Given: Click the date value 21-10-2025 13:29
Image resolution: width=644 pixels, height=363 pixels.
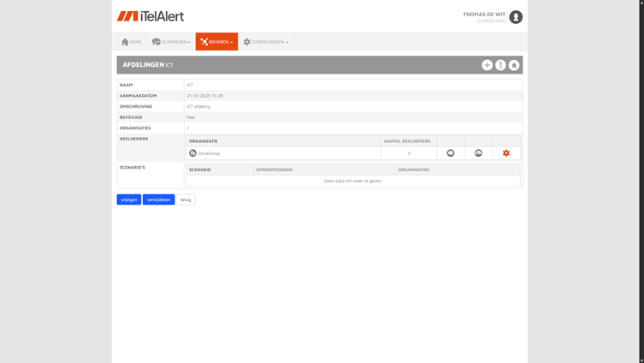Looking at the screenshot, I should coord(205,96).
